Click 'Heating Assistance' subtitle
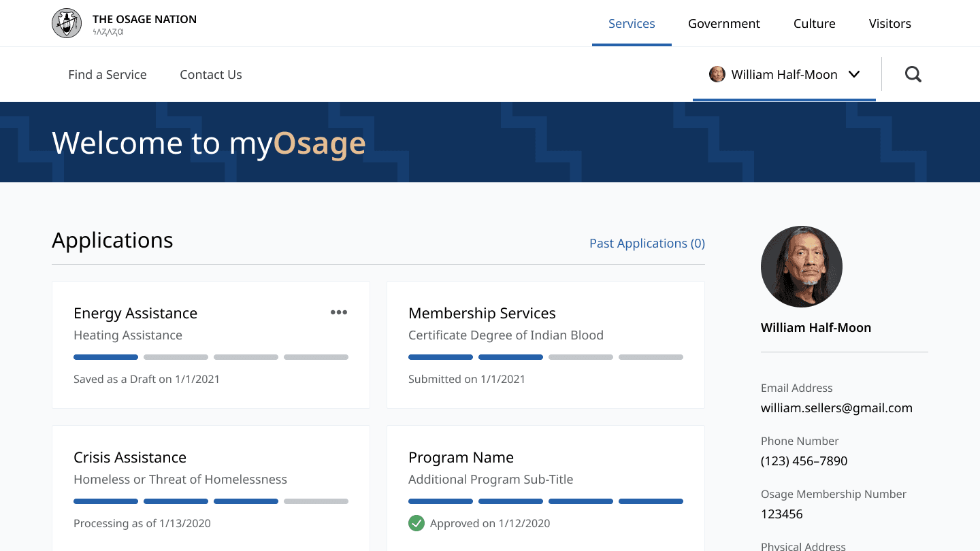Screen dimensions: 980x551 [x=128, y=335]
